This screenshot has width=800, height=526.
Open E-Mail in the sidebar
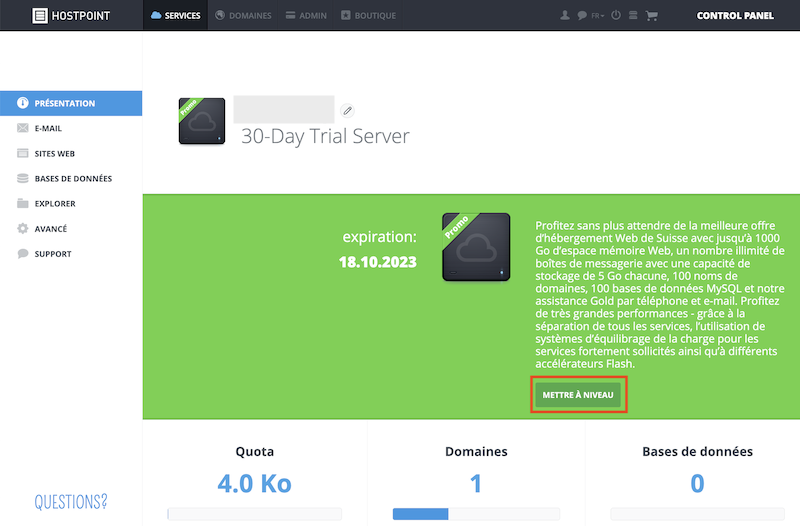pos(71,128)
